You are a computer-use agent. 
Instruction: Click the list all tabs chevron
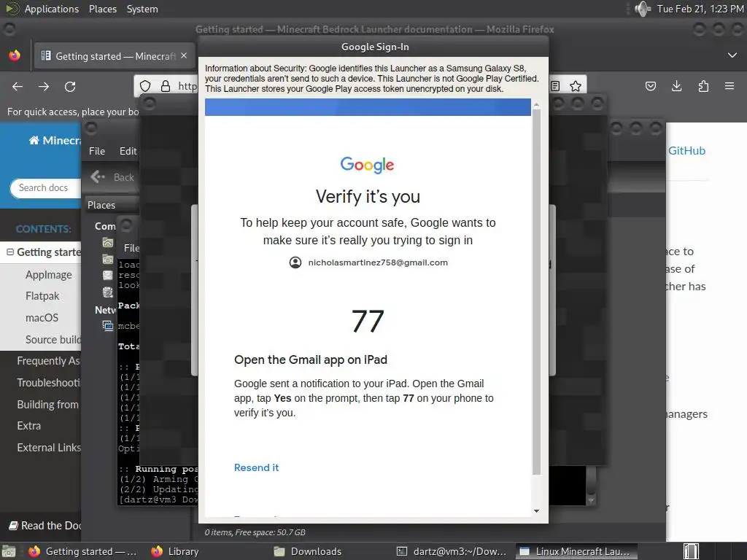click(732, 55)
